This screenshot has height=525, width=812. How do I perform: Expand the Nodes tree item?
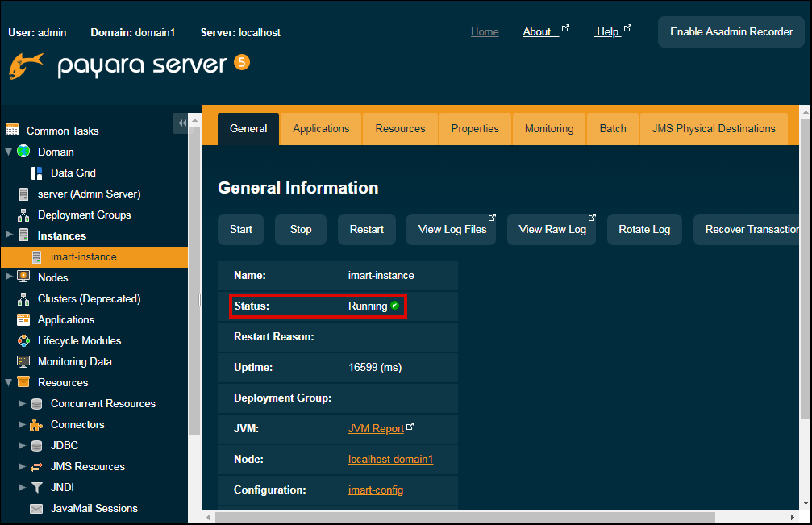(9, 277)
